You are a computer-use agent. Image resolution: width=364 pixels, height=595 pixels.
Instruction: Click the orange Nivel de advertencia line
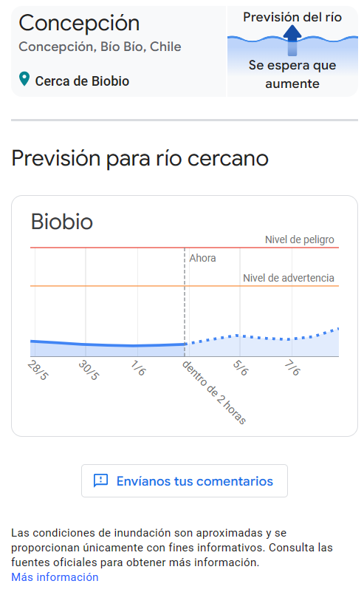click(185, 286)
